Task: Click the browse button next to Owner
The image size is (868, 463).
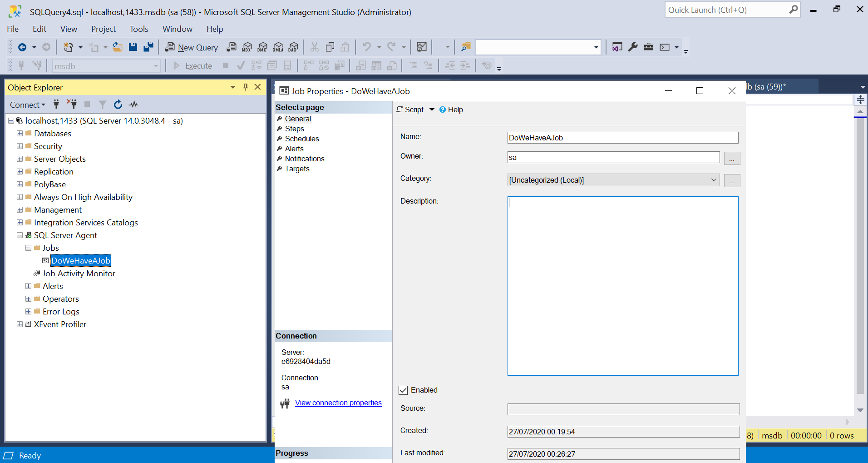Action: point(732,158)
